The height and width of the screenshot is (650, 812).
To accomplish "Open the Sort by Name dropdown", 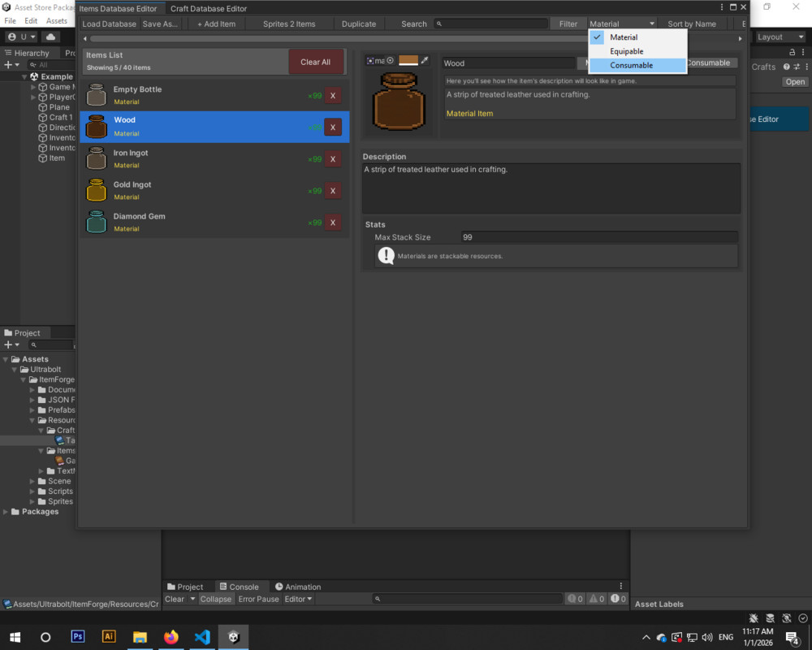I will [693, 24].
